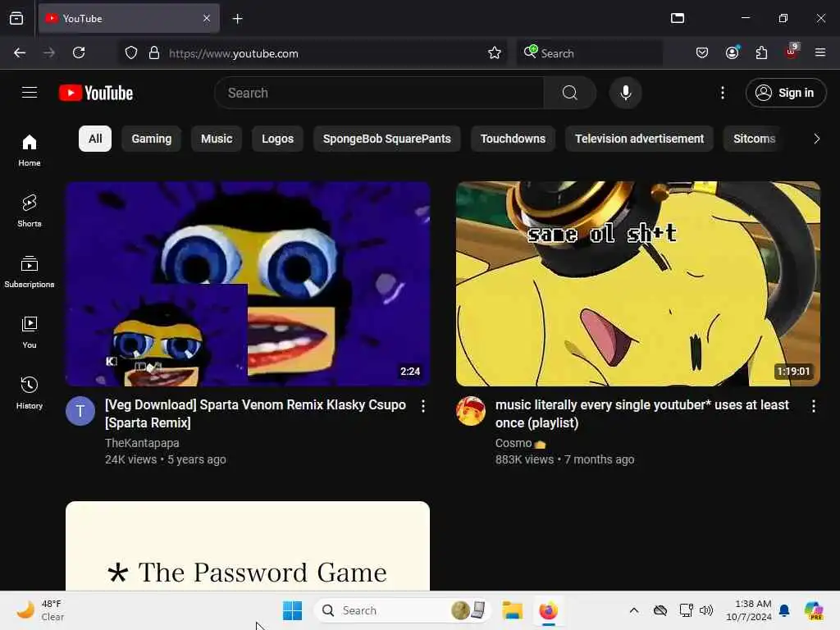This screenshot has height=630, width=840.
Task: Click Firefox icon in taskbar
Action: (x=548, y=610)
